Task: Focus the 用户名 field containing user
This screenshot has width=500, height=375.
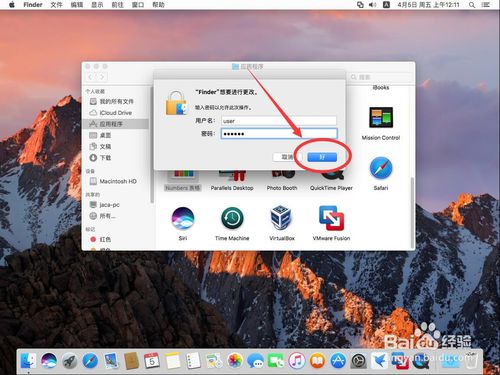Action: pyautogui.click(x=279, y=121)
